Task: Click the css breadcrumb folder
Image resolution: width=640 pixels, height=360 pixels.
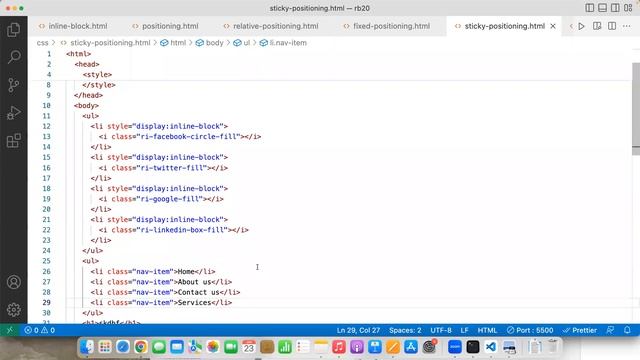Action: coord(42,43)
